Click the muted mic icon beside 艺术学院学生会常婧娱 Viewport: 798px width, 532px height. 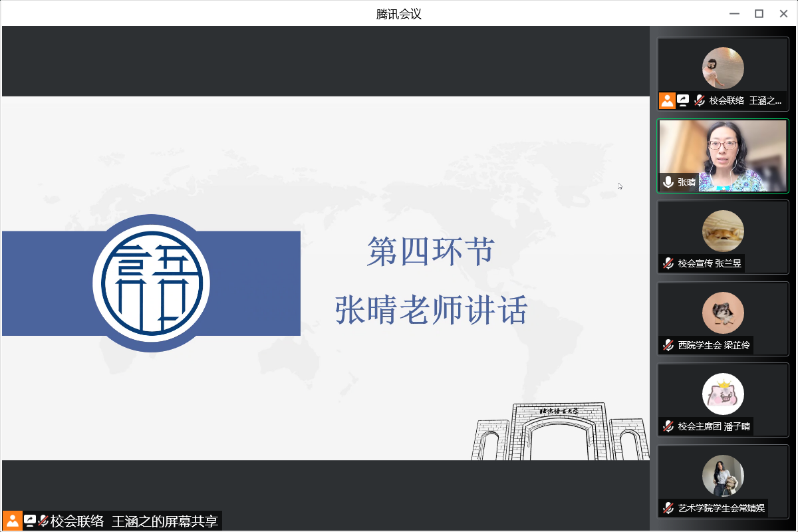point(668,508)
